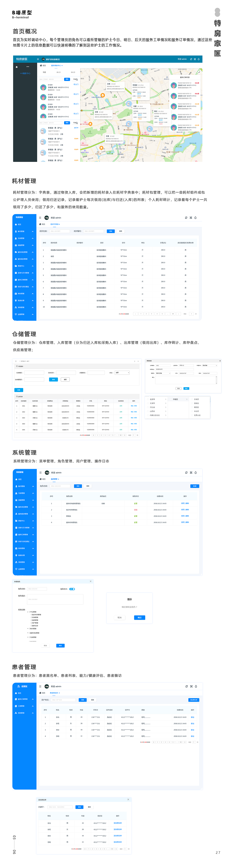Check the 服务项目管理 permission checkbox in the dialog

pos(30,633)
